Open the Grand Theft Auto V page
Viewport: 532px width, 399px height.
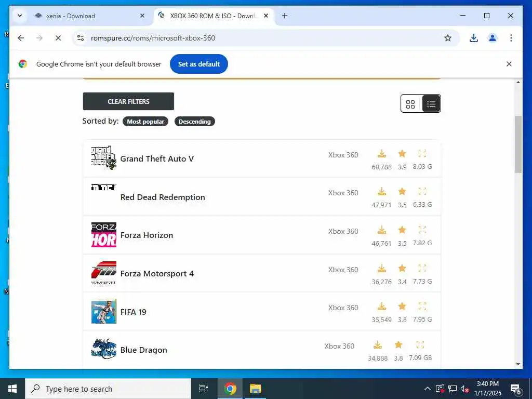[x=157, y=159]
